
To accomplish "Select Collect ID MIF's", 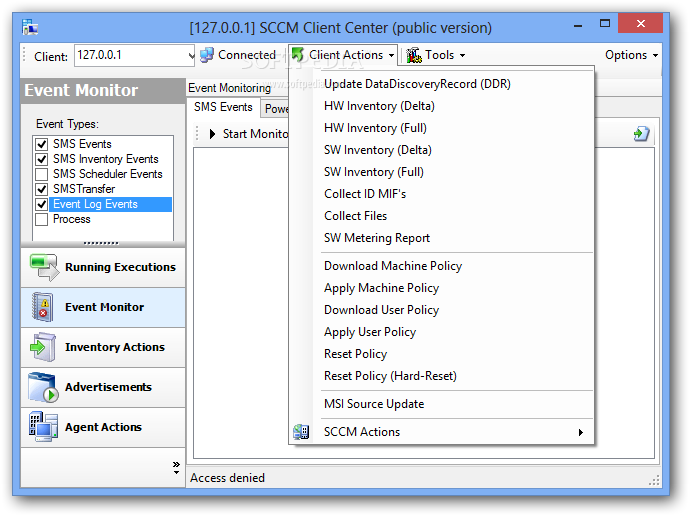I will [x=365, y=194].
